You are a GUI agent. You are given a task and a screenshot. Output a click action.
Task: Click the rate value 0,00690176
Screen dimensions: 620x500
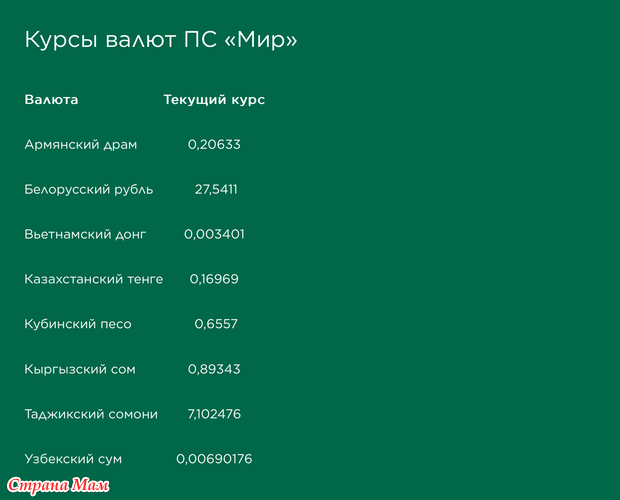(214, 459)
